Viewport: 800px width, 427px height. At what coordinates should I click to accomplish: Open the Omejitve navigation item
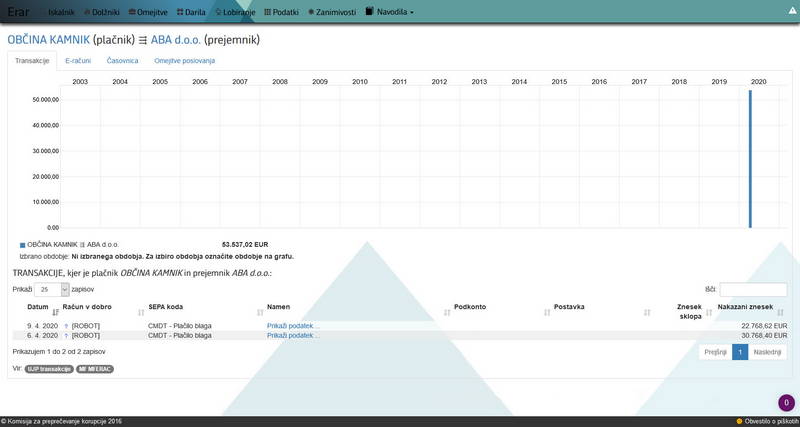pyautogui.click(x=148, y=12)
